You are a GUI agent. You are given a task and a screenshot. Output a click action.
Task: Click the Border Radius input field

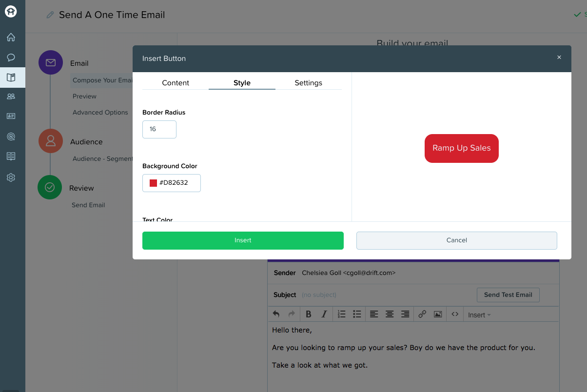[159, 129]
